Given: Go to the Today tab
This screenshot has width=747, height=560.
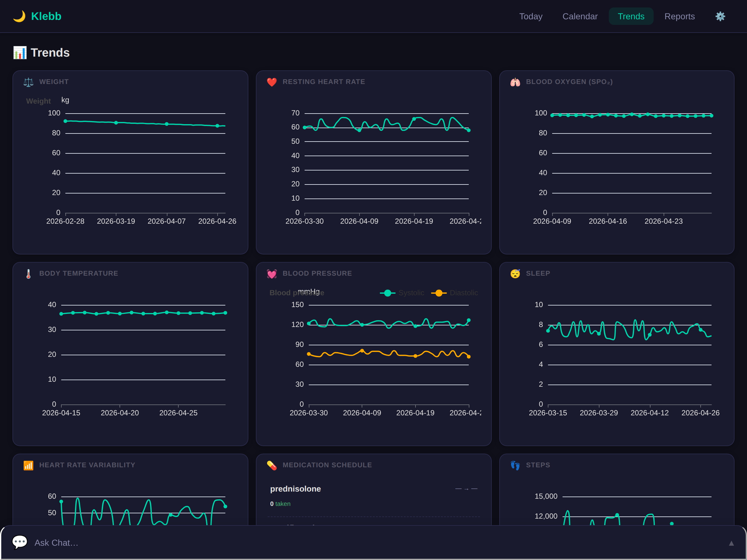Looking at the screenshot, I should click(531, 16).
